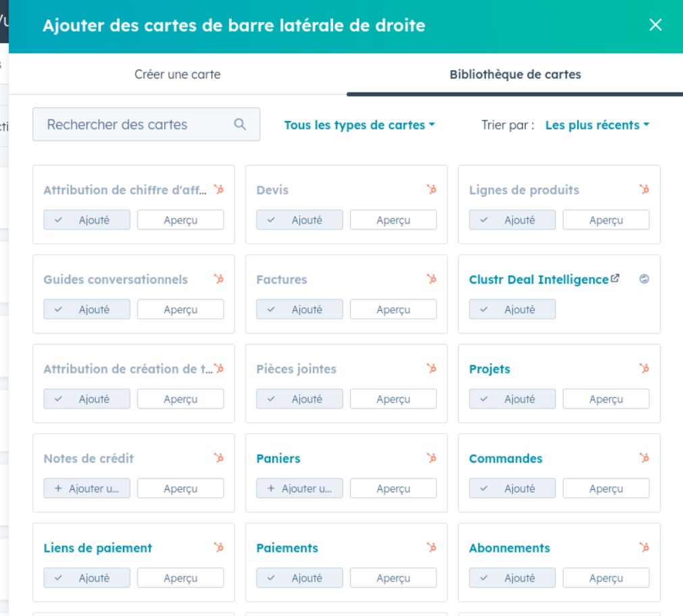Toggle the Ajouté button on Devis card
The height and width of the screenshot is (616, 683).
point(299,220)
